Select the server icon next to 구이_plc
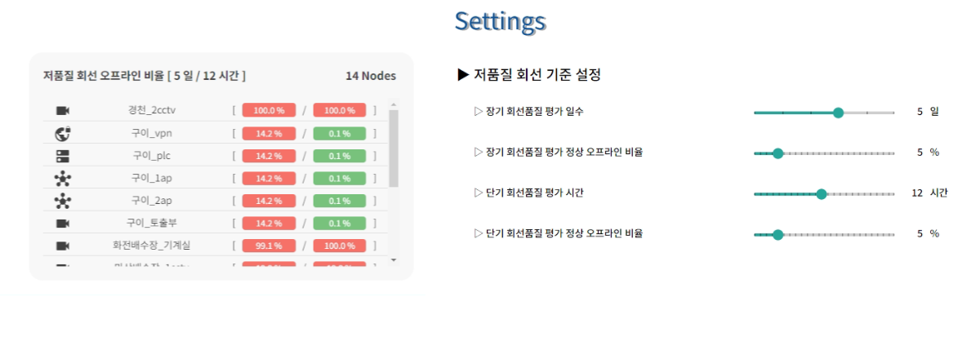 (63, 156)
